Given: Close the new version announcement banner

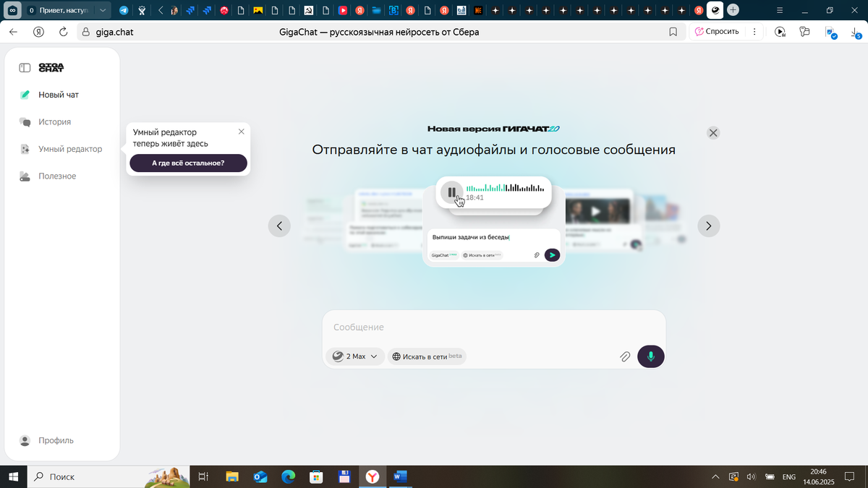Looking at the screenshot, I should (713, 133).
